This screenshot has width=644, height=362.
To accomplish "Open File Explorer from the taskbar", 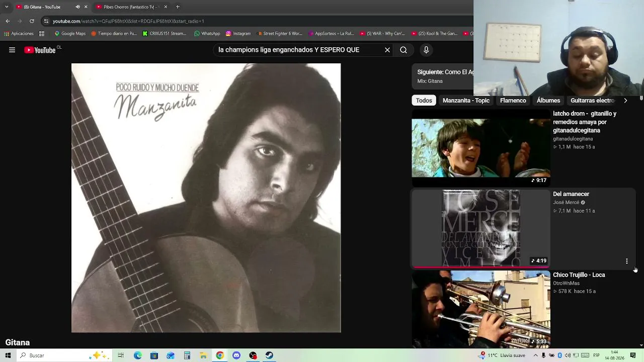I will [203, 355].
